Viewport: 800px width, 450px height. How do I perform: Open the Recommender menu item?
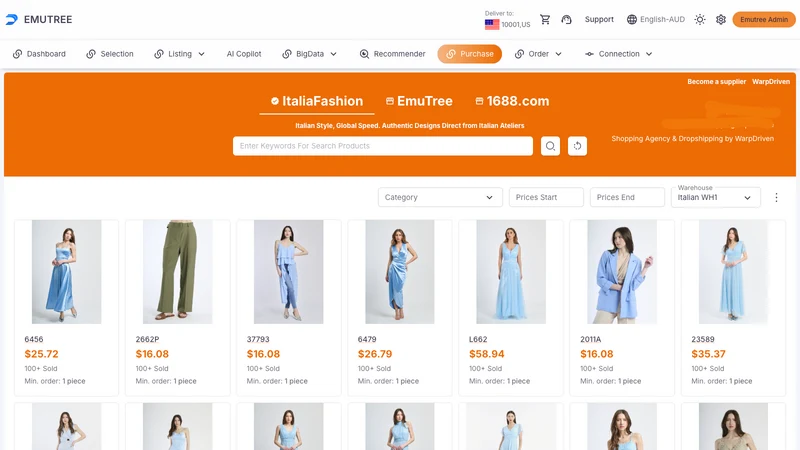coord(392,54)
